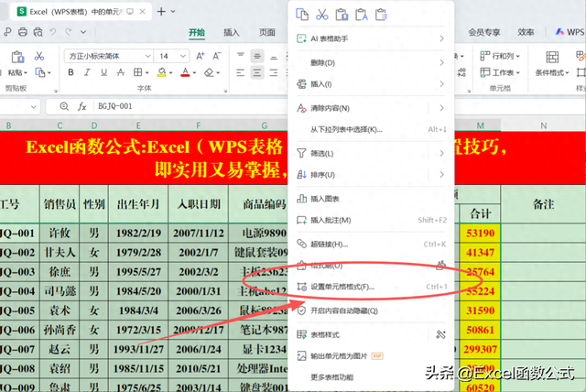Viewport: 586px width, 392px height.
Task: Click 更多表格功能 at the context menu bottom
Action: pos(331,376)
